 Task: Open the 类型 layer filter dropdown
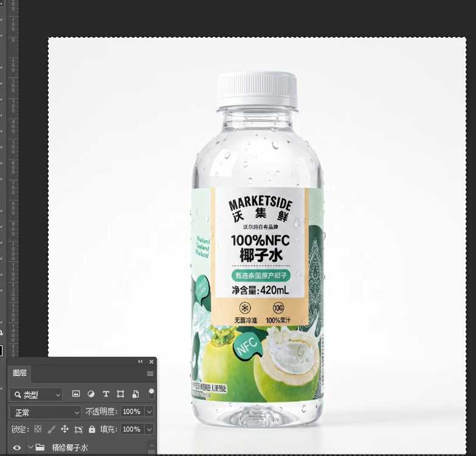(x=36, y=395)
